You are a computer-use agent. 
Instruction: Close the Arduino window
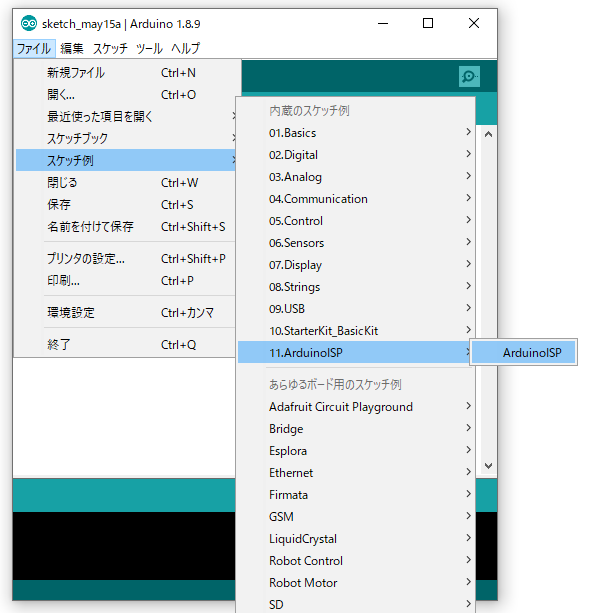(474, 23)
